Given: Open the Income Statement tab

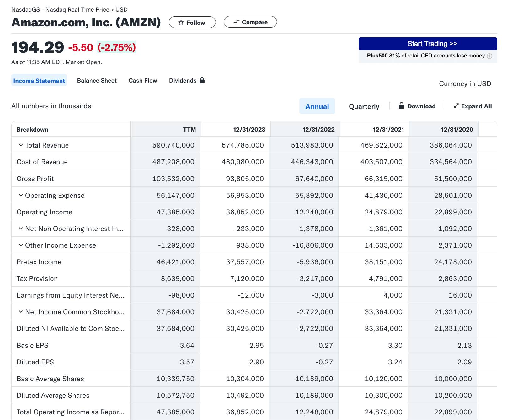Looking at the screenshot, I should pos(39,81).
